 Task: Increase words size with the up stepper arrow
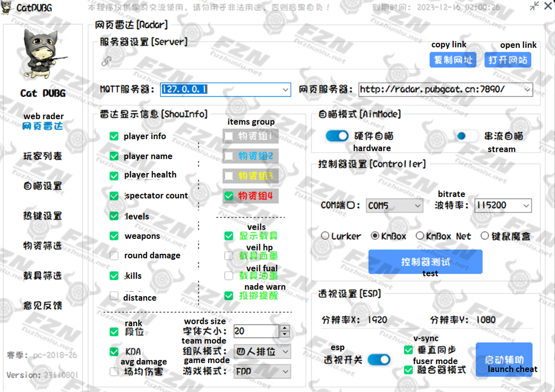(285, 328)
